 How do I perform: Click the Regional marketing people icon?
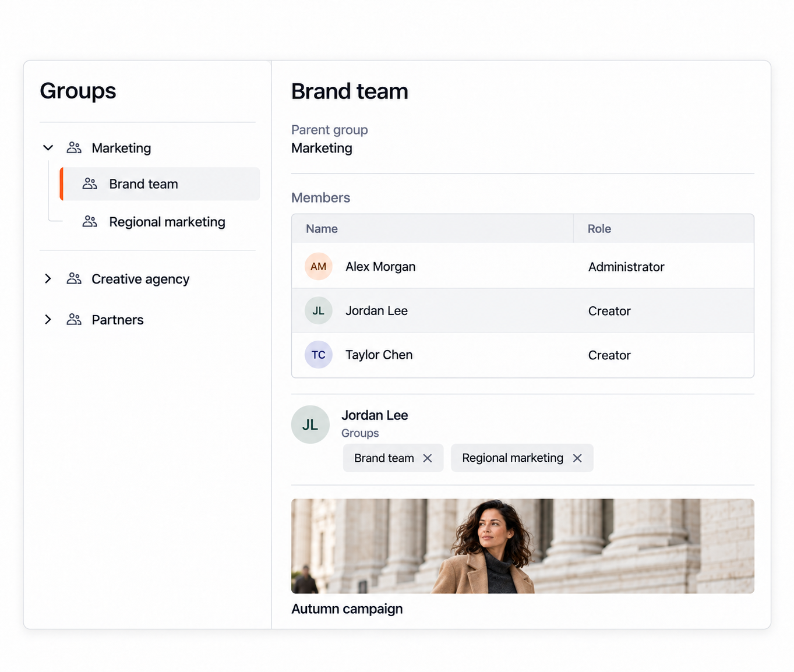(x=90, y=222)
